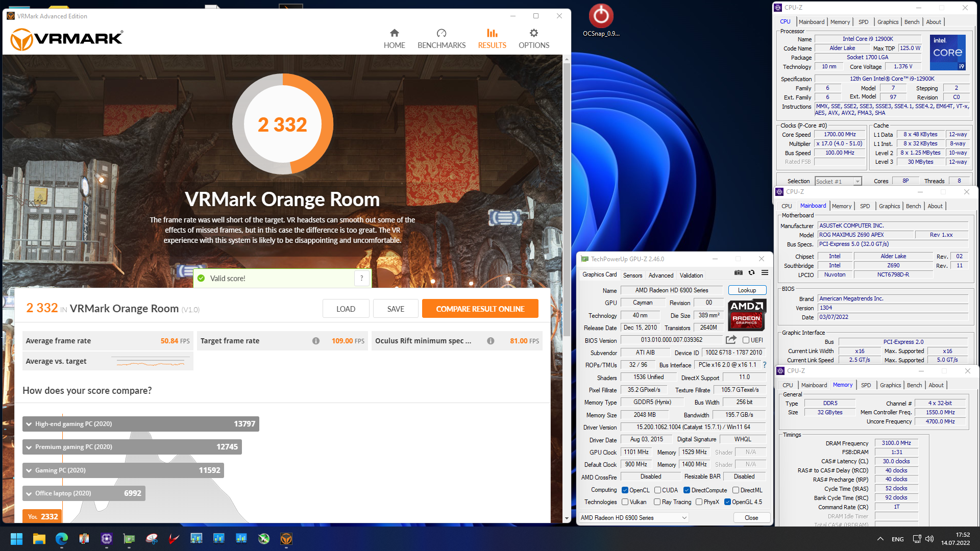Take a GPU-Z screenshot with the camera icon
Screen dimensions: 980x551
(738, 272)
